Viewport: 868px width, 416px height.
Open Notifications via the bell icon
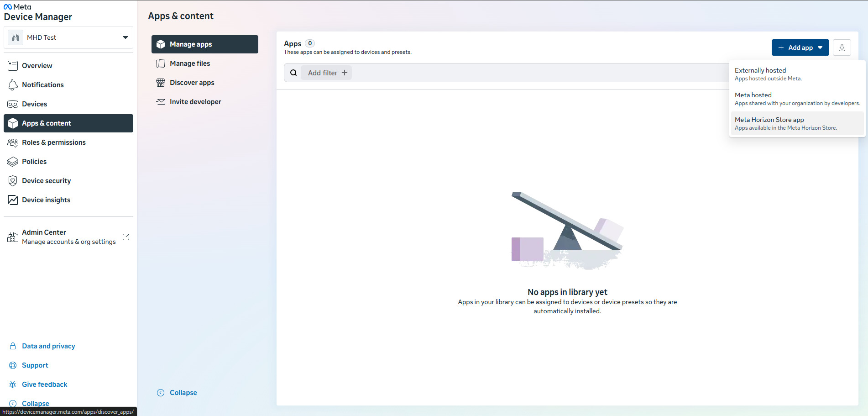click(x=13, y=85)
